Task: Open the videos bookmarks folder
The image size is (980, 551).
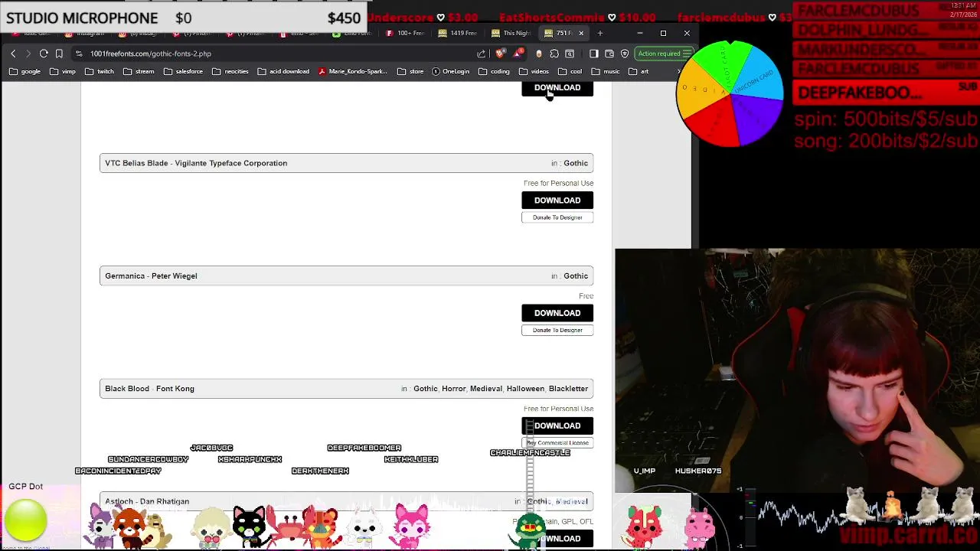Action: [534, 71]
